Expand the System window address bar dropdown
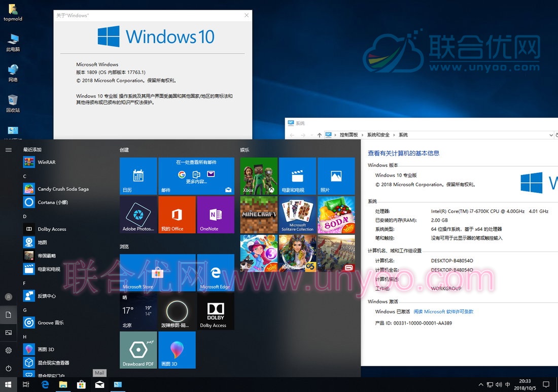 coord(551,135)
